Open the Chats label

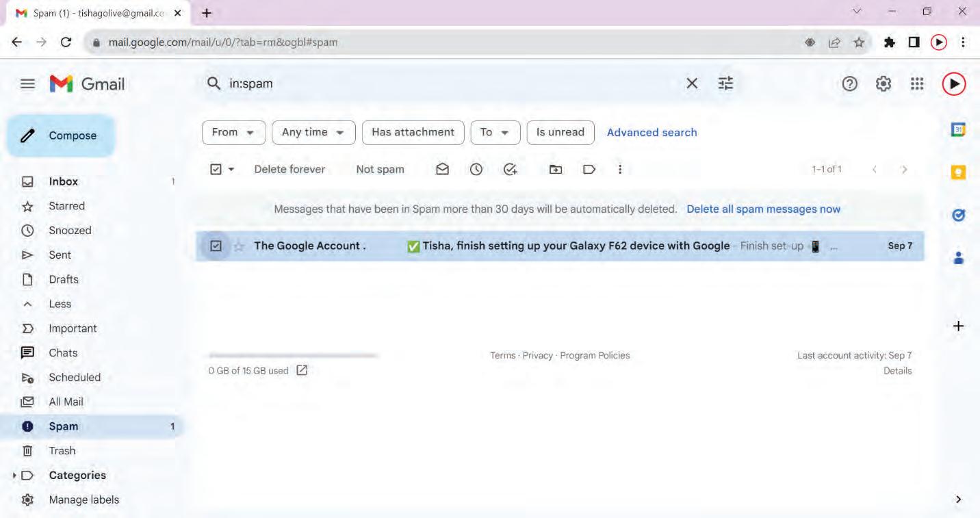(63, 353)
